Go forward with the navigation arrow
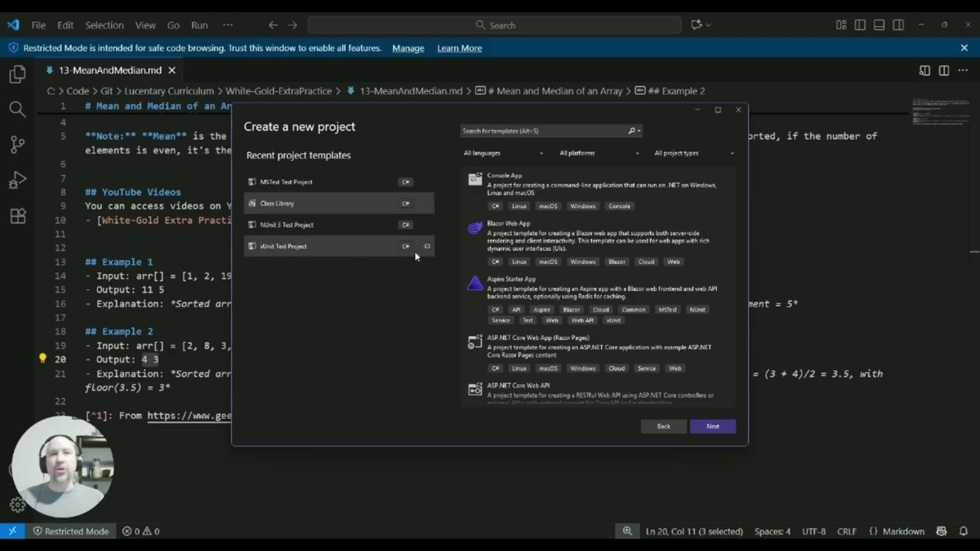Image resolution: width=980 pixels, height=551 pixels. (292, 25)
